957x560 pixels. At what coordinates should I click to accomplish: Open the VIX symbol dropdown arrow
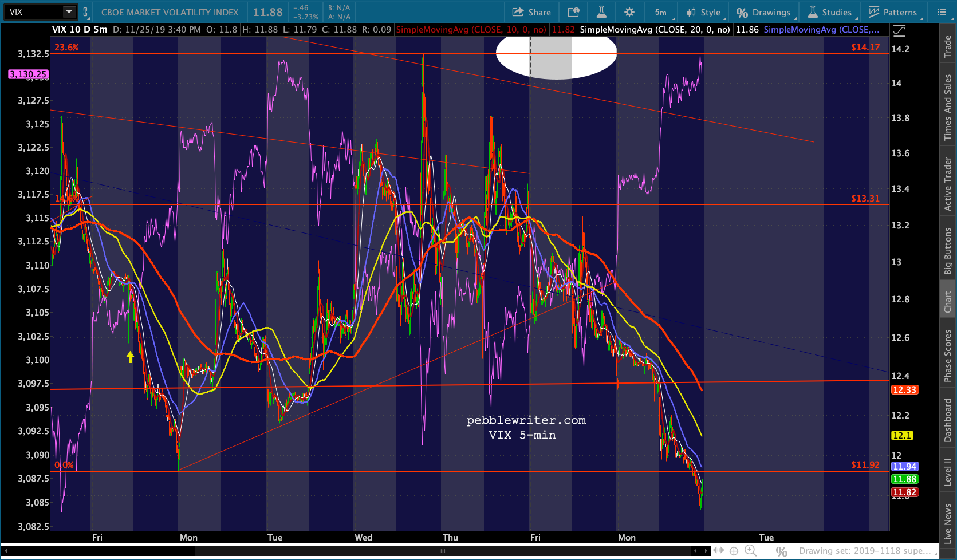[x=69, y=12]
